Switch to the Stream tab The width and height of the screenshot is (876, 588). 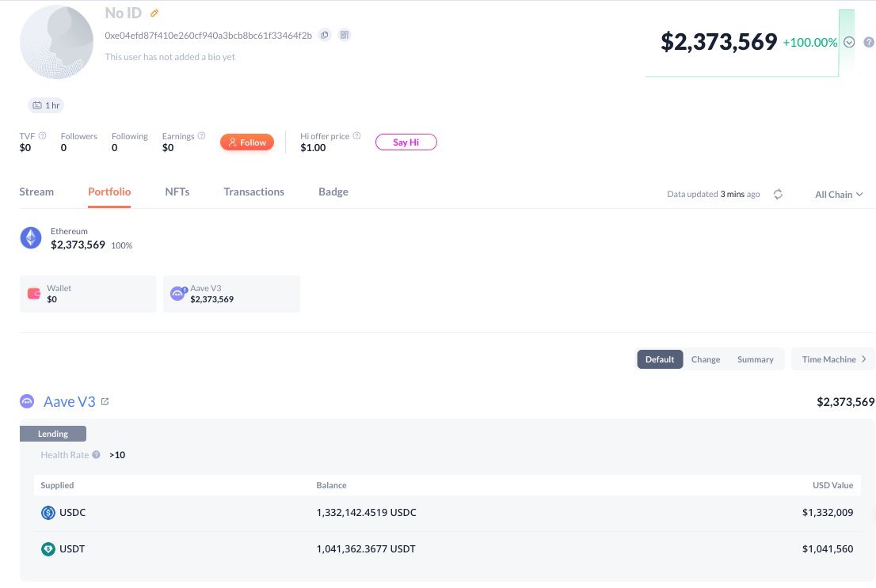coord(37,192)
